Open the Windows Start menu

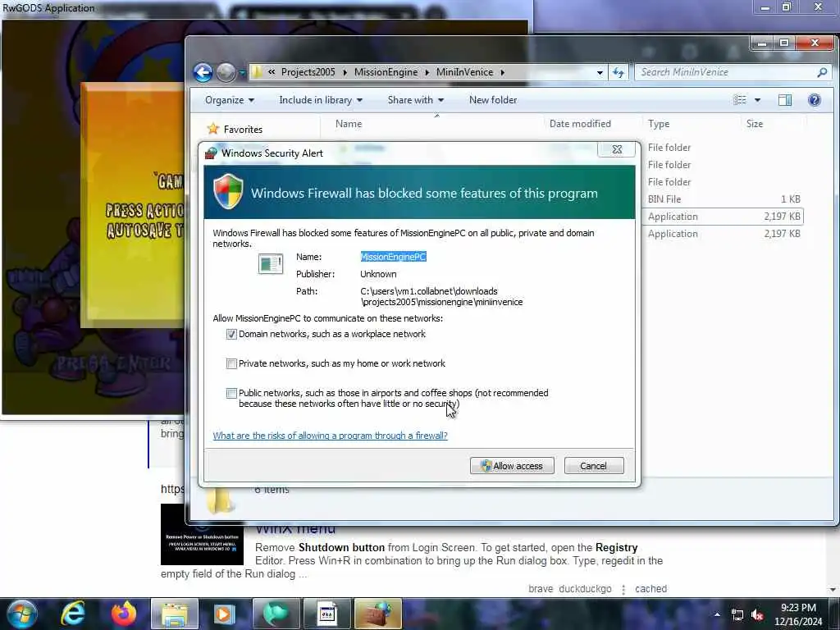[21, 614]
